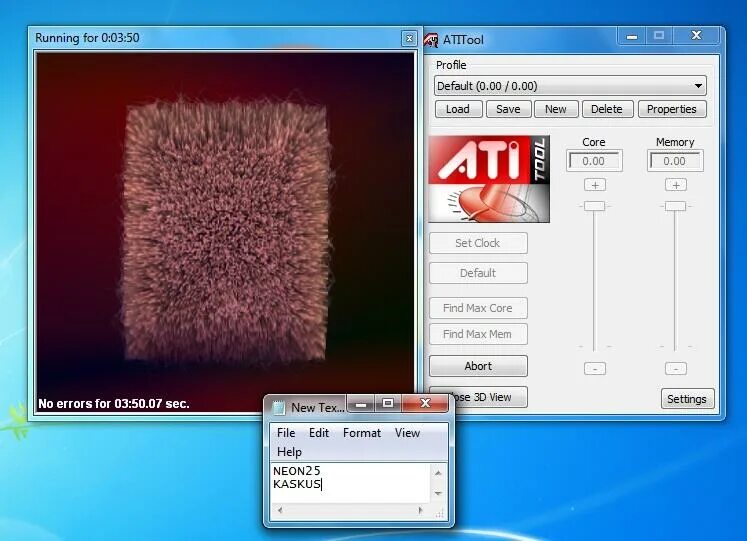The width and height of the screenshot is (747, 541).
Task: Click the Notepad vertical scroll up arrow
Action: pyautogui.click(x=438, y=473)
